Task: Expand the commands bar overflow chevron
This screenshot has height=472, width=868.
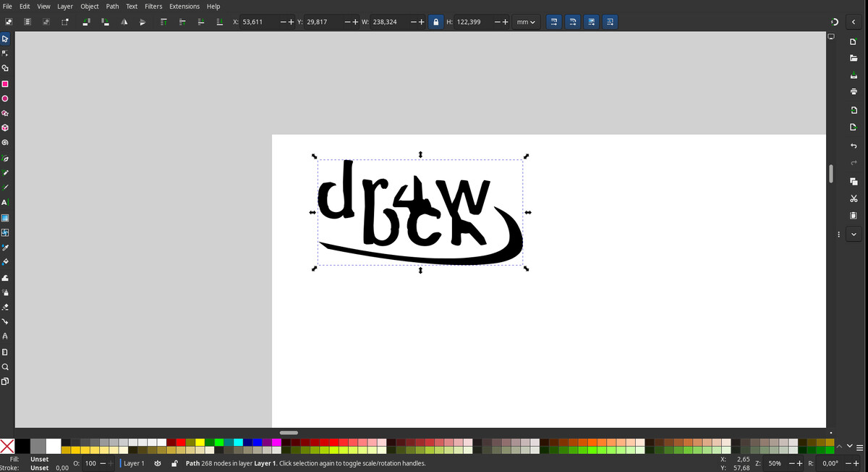Action: tap(854, 235)
